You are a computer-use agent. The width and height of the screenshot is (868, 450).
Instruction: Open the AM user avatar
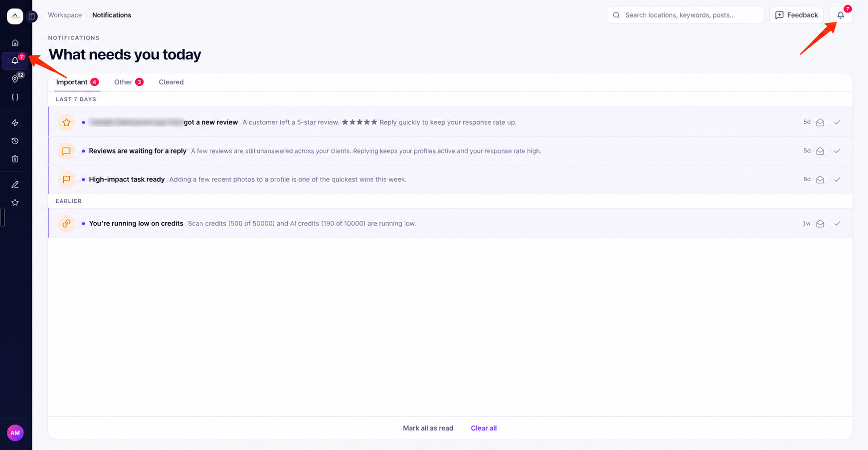pos(15,433)
